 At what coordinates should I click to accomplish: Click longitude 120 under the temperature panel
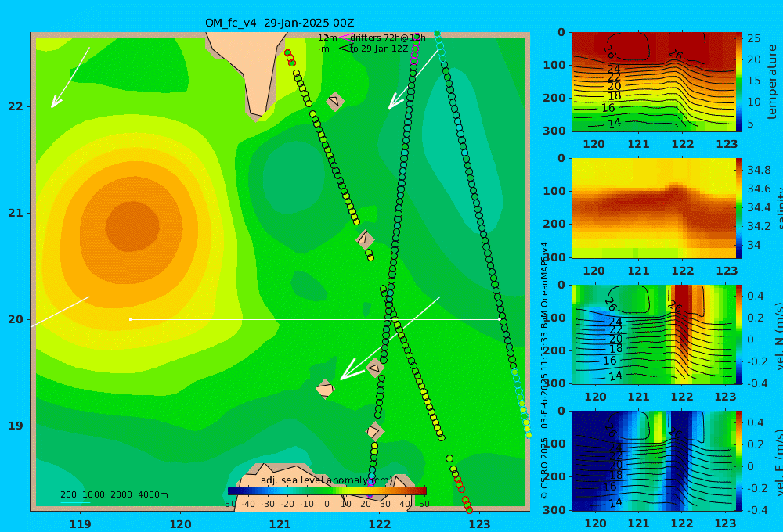point(594,144)
